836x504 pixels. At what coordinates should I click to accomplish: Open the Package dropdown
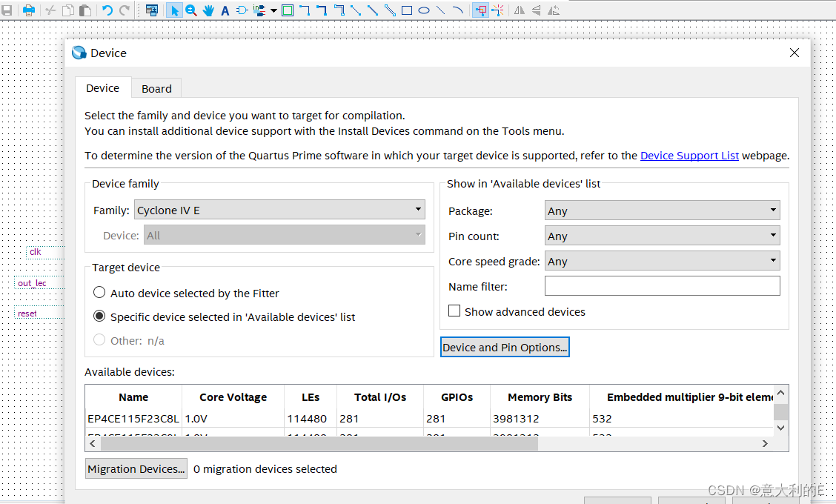662,210
